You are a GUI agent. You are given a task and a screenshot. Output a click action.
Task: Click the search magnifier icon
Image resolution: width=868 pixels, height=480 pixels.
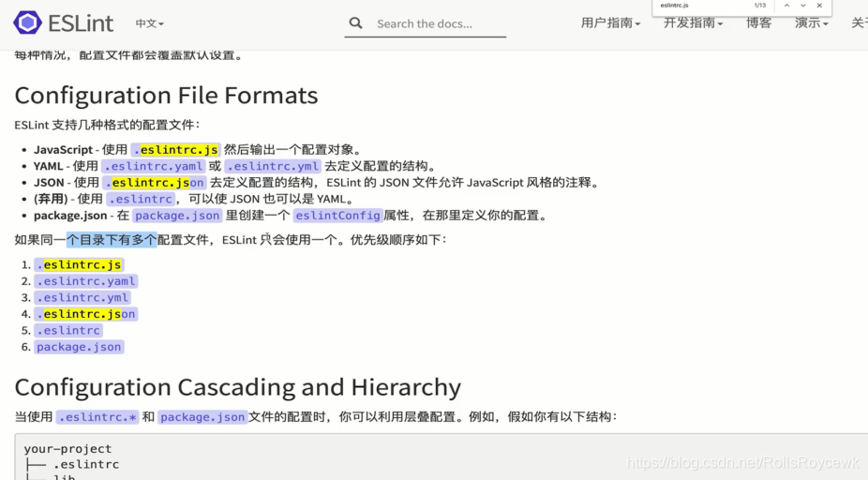[x=355, y=23]
